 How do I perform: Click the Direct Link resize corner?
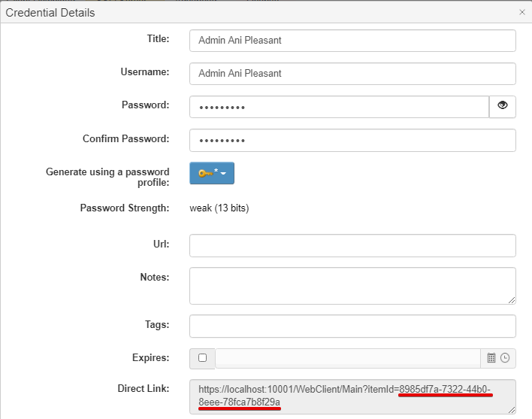point(512,410)
